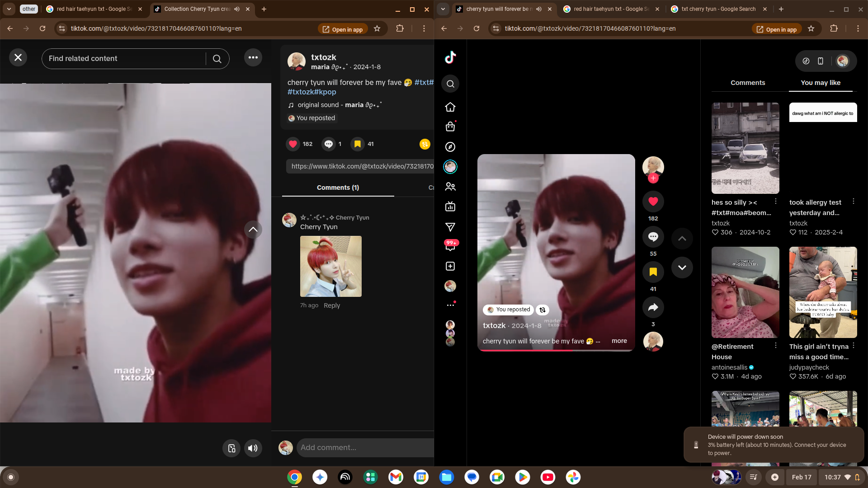868x488 pixels.
Task: Click the TikTok LIVE sidebar icon
Action: click(x=450, y=207)
